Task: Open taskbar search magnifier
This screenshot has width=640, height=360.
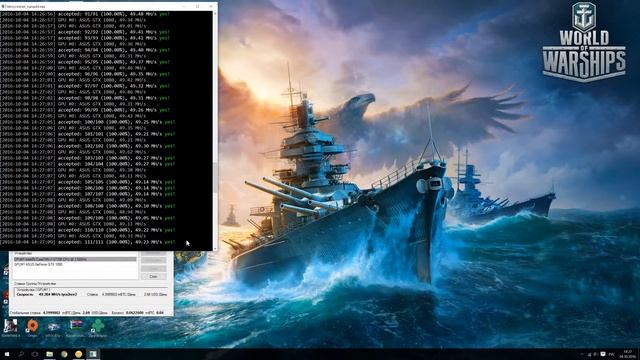Action: [21, 354]
